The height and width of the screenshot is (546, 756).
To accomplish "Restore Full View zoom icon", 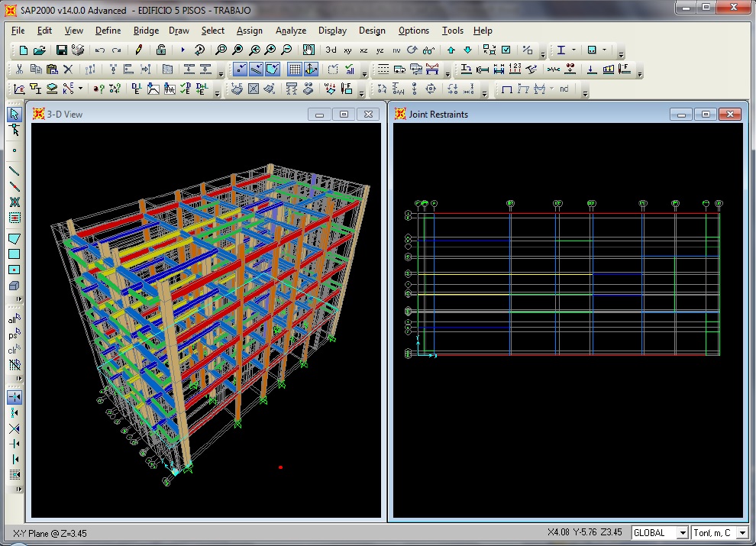I will (x=237, y=50).
